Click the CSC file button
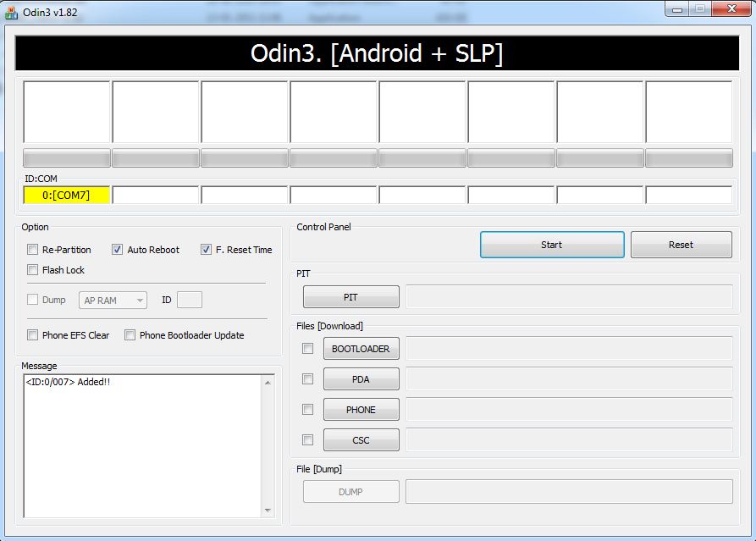This screenshot has height=541, width=756. point(361,440)
